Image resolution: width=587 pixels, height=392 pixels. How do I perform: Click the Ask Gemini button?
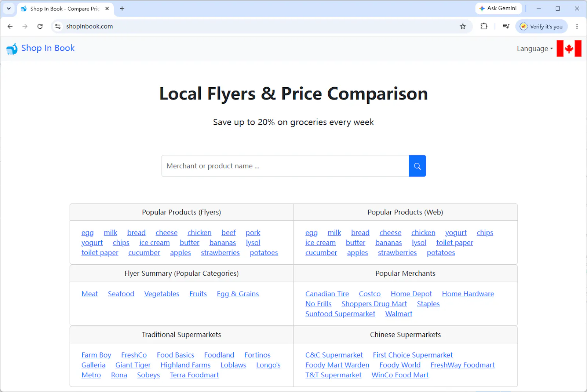pos(499,8)
